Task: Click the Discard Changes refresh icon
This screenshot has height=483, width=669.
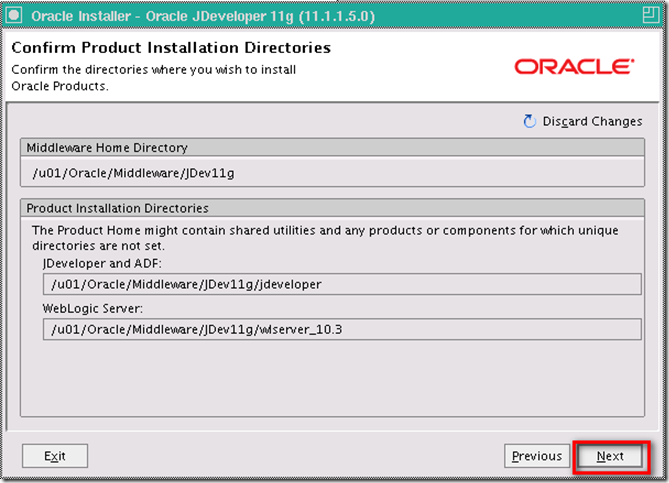Action: pos(529,122)
